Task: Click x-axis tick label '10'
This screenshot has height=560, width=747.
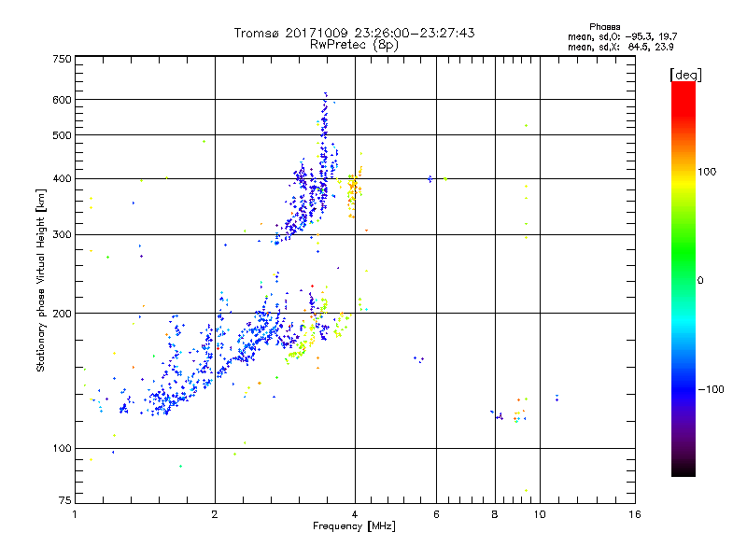Action: coord(540,514)
